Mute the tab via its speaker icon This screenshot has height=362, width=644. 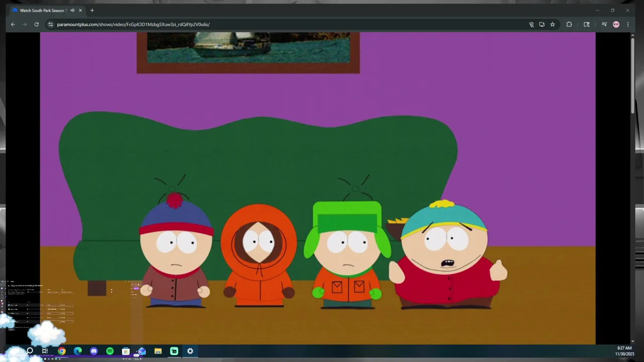click(x=72, y=10)
